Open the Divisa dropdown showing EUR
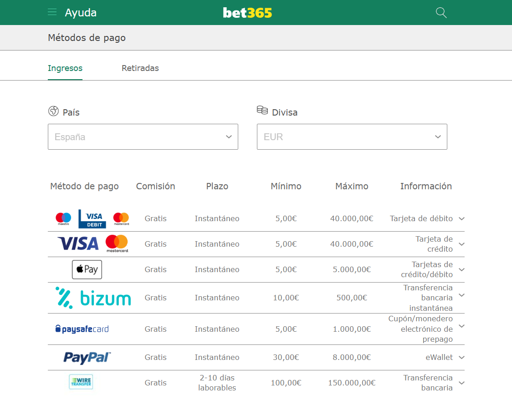Screen dimensions: 512x420 pos(352,137)
